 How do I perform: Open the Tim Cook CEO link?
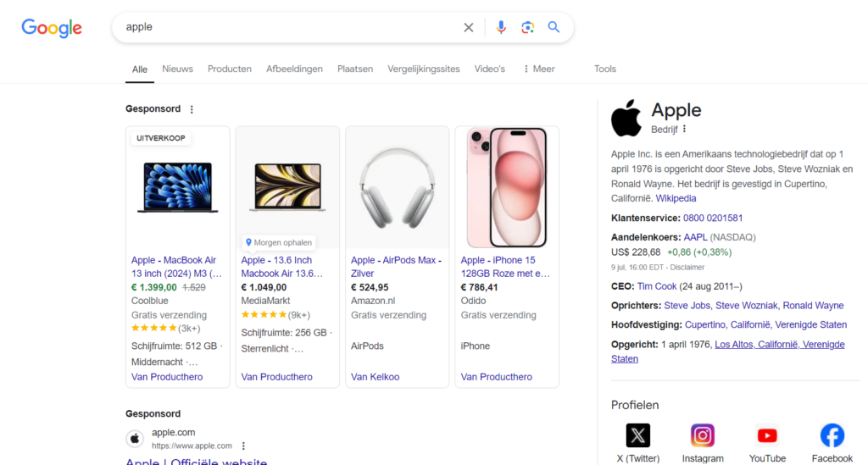click(657, 286)
